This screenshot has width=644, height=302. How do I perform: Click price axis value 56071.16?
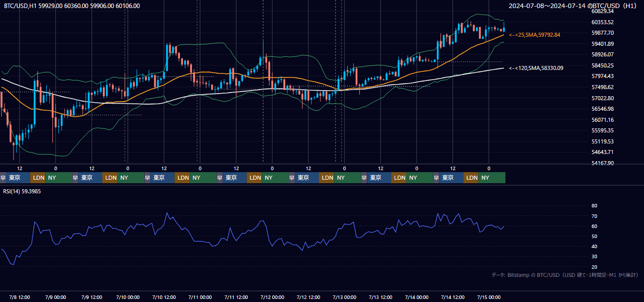click(602, 120)
